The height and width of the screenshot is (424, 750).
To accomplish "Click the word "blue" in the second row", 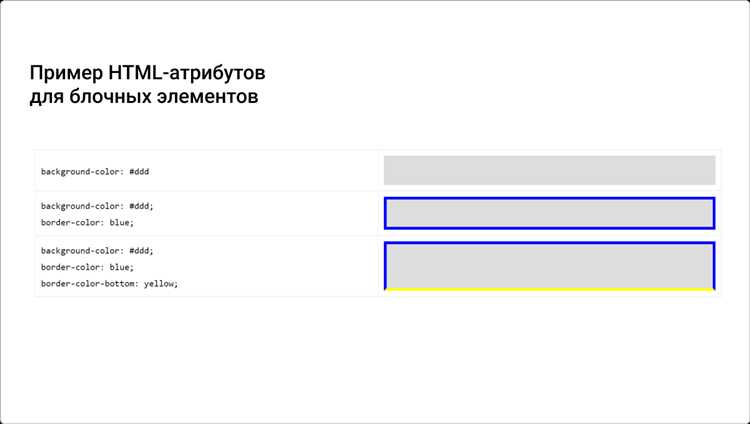I will pyautogui.click(x=121, y=222).
